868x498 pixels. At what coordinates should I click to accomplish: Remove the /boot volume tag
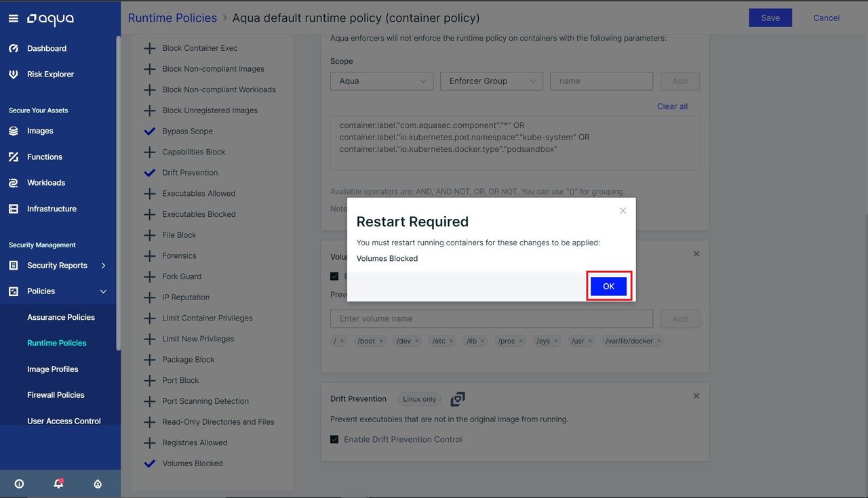point(381,341)
